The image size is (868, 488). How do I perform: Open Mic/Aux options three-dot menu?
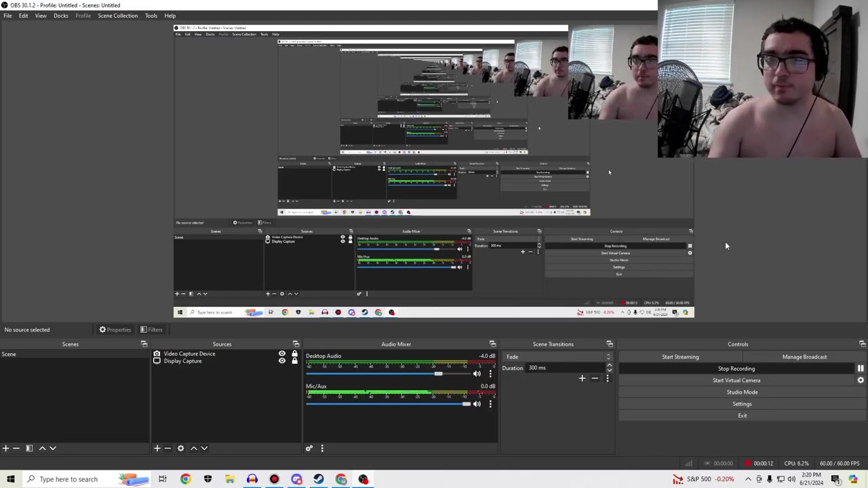click(490, 404)
